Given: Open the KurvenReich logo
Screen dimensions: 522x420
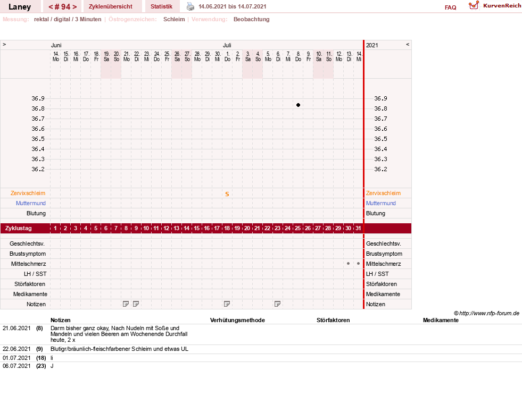Looking at the screenshot, I should [495, 6].
